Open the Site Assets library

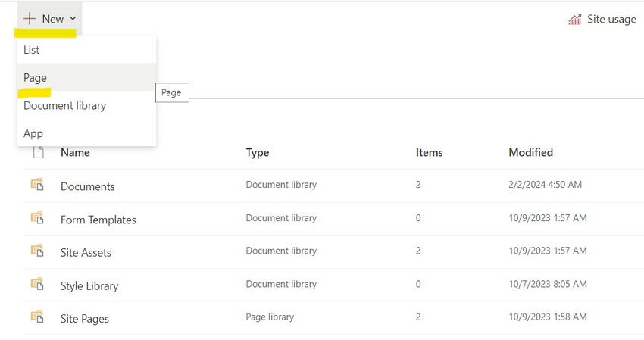coord(86,253)
